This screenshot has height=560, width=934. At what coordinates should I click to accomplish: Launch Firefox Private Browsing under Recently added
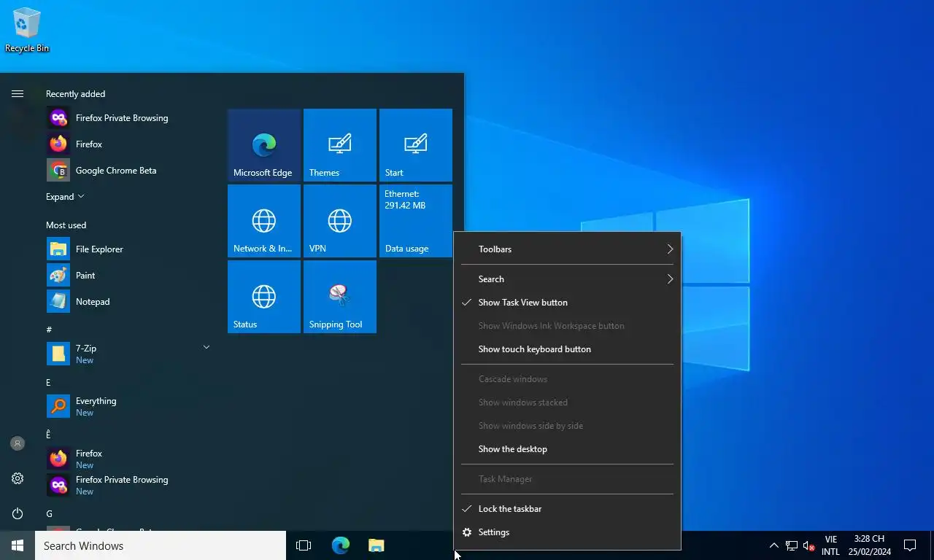(129, 118)
